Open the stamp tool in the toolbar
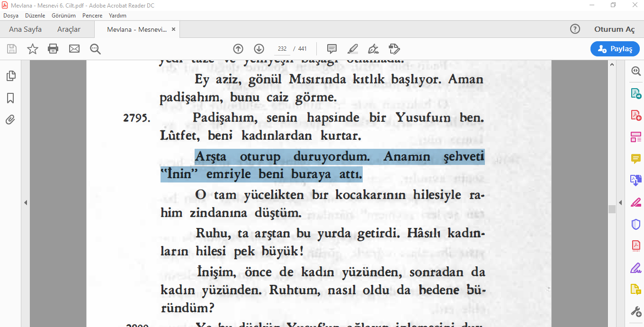This screenshot has height=327, width=644. point(394,49)
